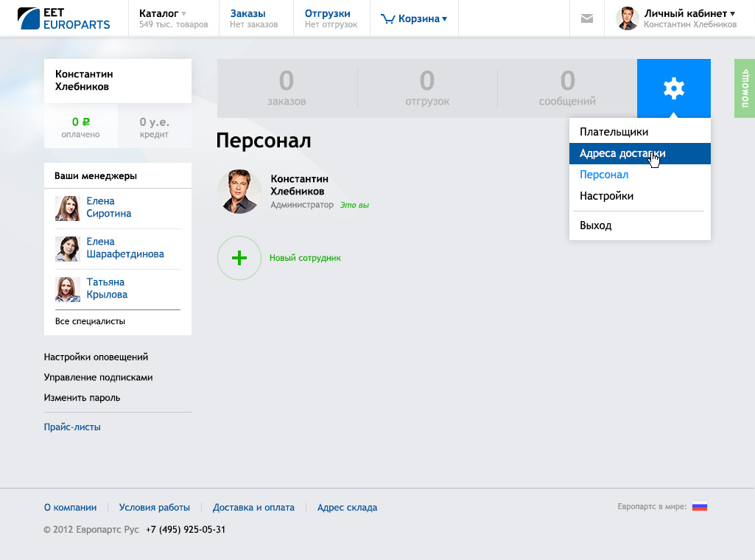Viewport: 755px width, 560px height.
Task: Click the green Помощь side tab
Action: [x=744, y=88]
